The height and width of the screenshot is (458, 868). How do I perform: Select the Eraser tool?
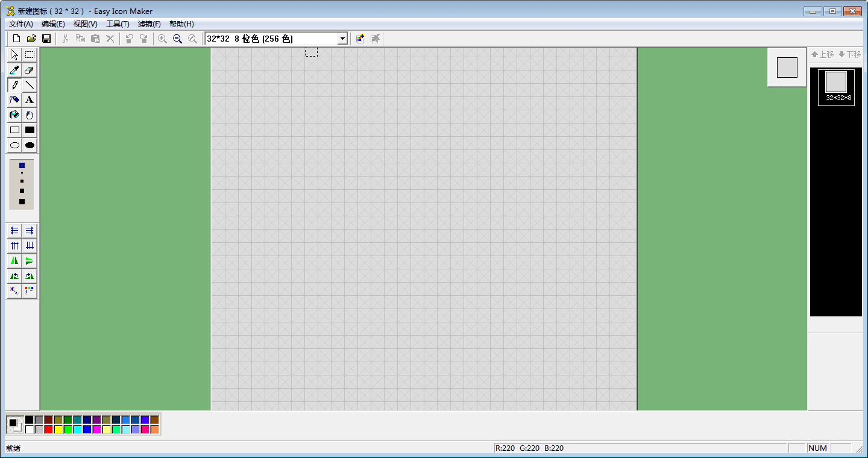(29, 70)
